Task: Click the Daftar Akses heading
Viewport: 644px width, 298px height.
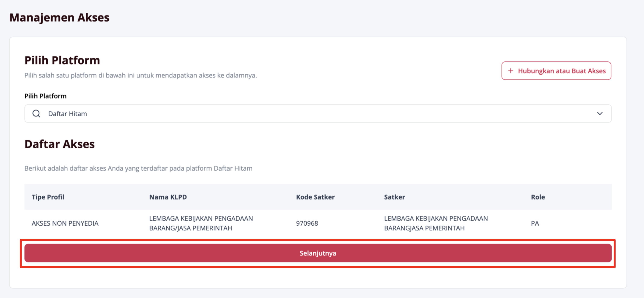Action: [x=59, y=144]
